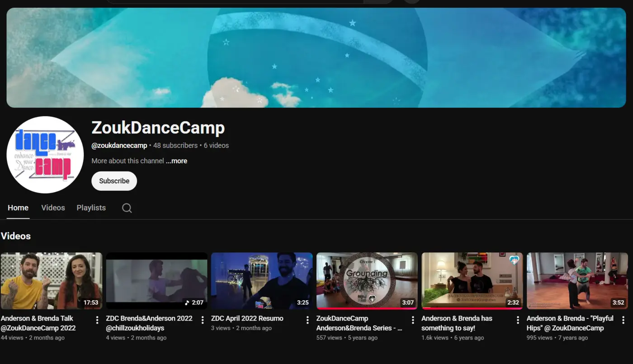Click the '6 videos' count text
The height and width of the screenshot is (364, 633).
coord(216,146)
